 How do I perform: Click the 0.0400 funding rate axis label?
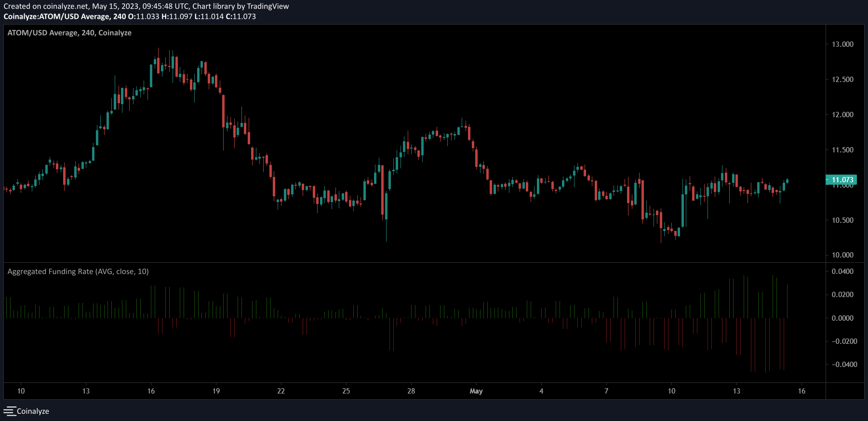pyautogui.click(x=842, y=272)
